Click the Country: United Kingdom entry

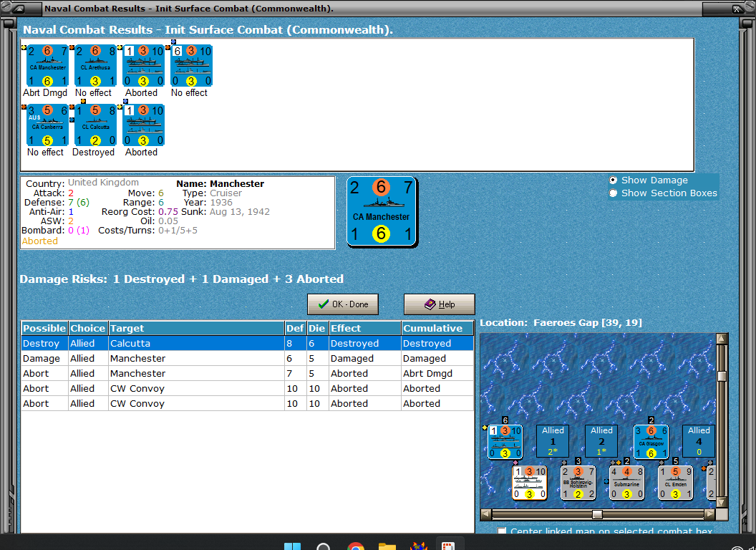point(82,183)
